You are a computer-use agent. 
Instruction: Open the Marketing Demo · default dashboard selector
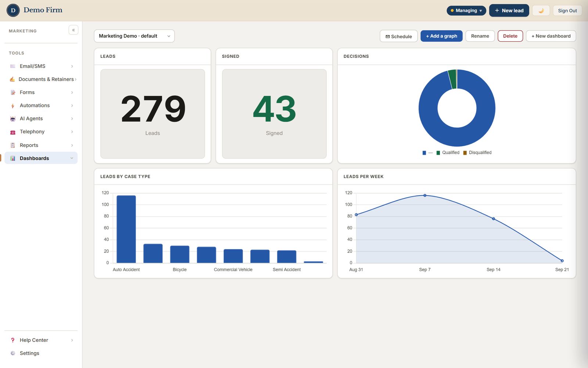tap(134, 36)
